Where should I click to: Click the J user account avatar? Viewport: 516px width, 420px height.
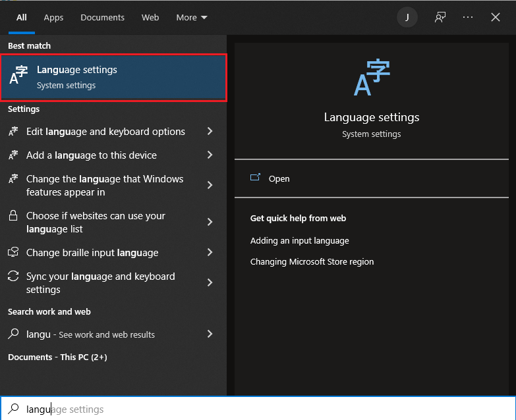point(407,17)
